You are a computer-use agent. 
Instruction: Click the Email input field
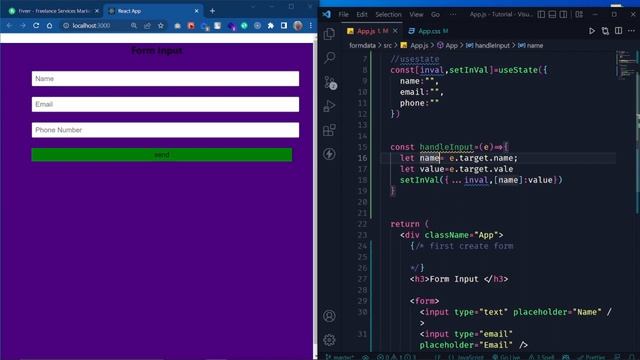[165, 104]
